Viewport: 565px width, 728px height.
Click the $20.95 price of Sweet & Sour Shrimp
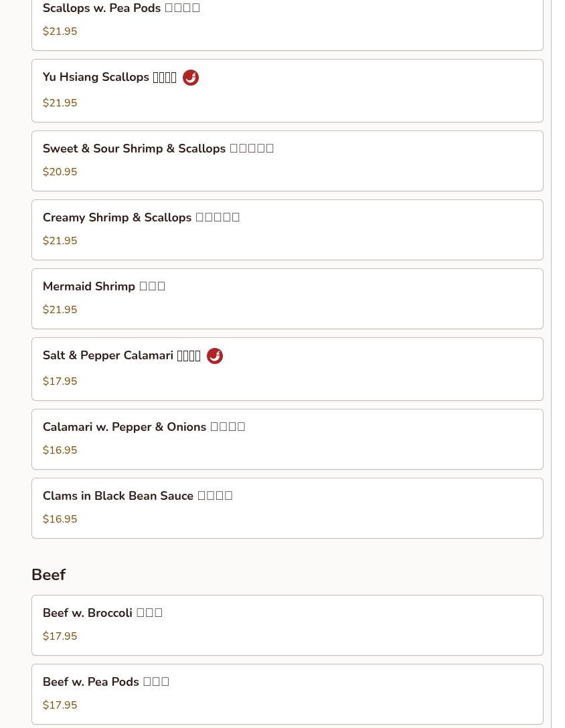coord(60,172)
